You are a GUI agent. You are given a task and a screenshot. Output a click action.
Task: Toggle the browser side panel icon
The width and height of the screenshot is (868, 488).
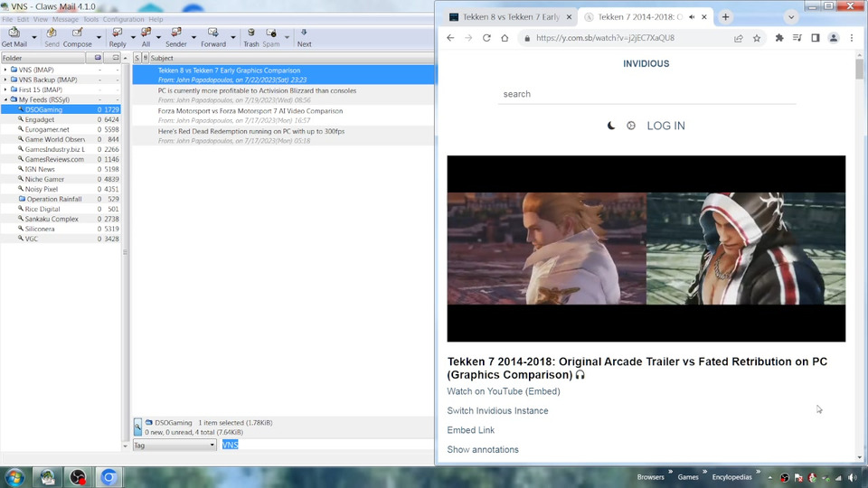coord(816,38)
